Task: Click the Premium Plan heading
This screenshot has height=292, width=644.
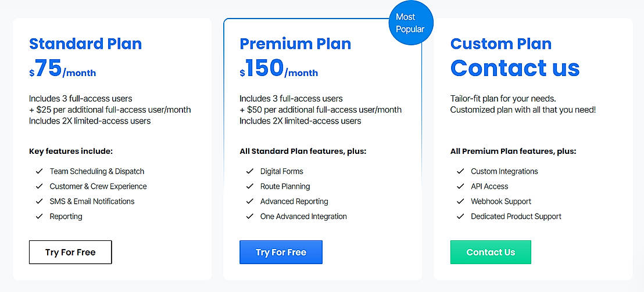Action: coord(296,44)
